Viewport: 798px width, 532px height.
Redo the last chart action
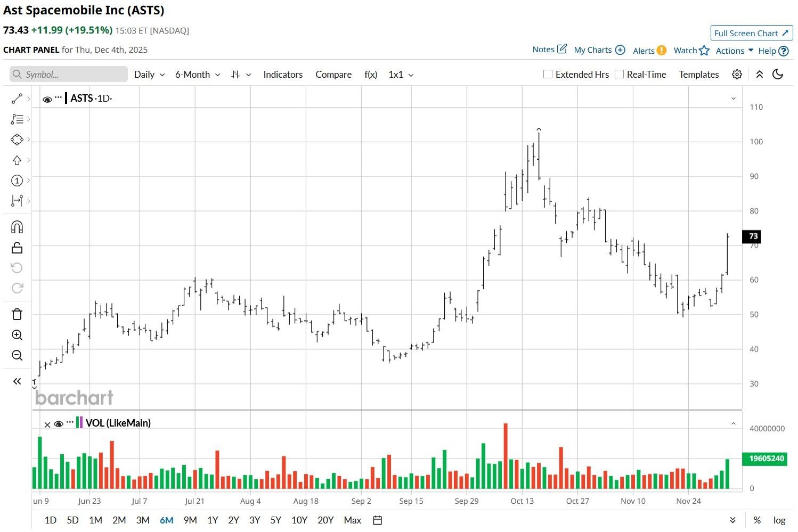pyautogui.click(x=17, y=288)
